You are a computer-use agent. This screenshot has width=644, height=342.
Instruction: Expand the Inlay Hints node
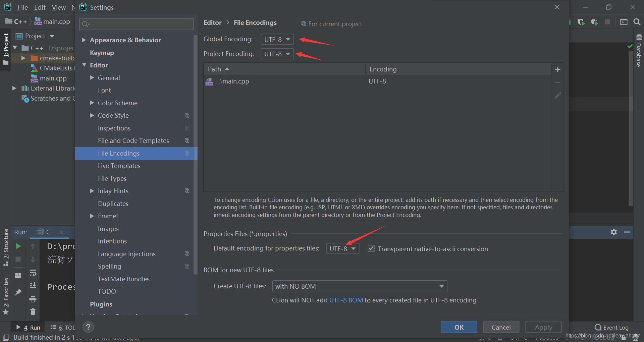[92, 191]
